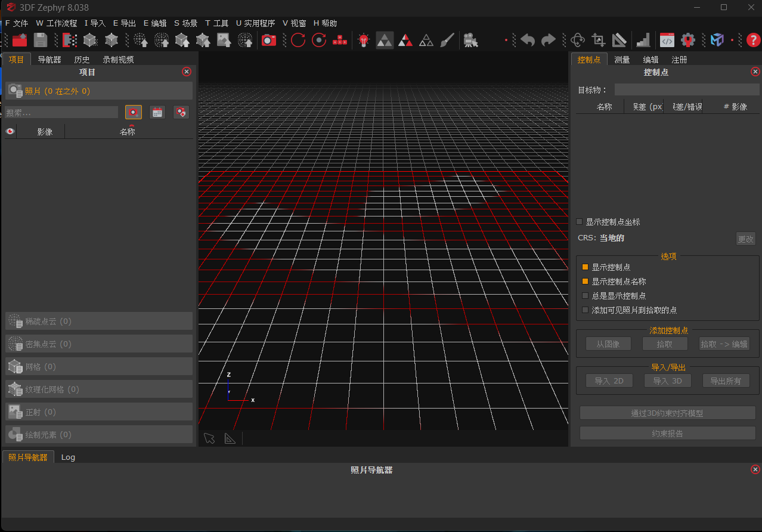Viewport: 762px width, 532px height.
Task: Click the red camera icon in top toolbar
Action: (269, 40)
